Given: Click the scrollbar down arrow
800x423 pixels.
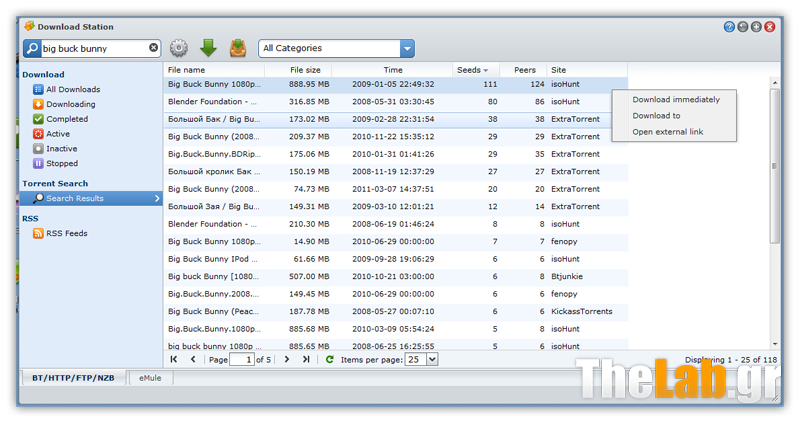Looking at the screenshot, I should click(x=774, y=344).
